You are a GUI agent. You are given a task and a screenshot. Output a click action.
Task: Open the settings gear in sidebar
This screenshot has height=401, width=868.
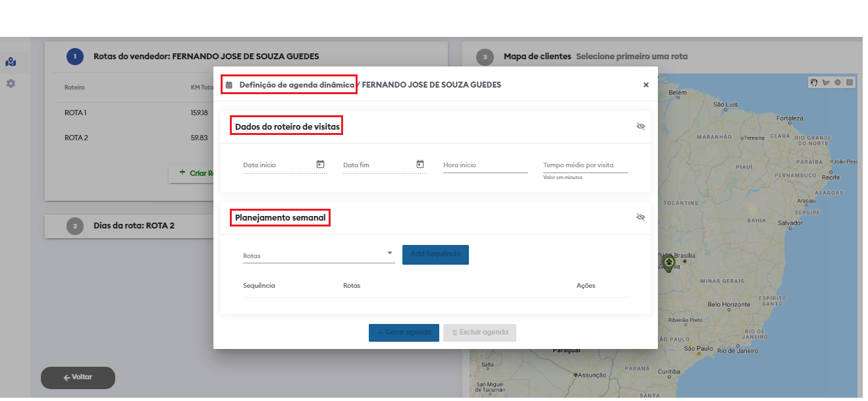click(11, 84)
